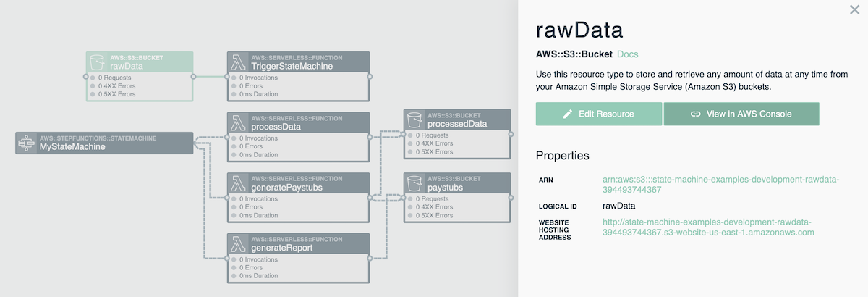Image resolution: width=868 pixels, height=297 pixels.
Task: Click the Edit Resource button
Action: (599, 114)
